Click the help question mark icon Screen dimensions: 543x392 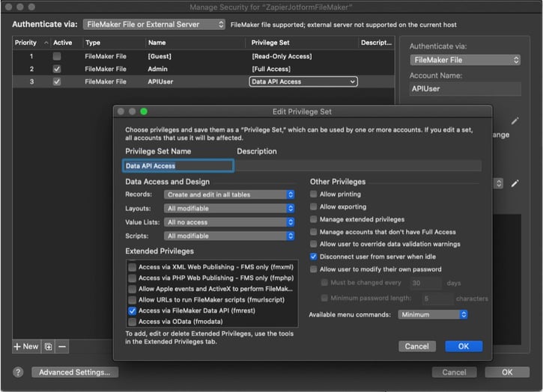coord(18,373)
